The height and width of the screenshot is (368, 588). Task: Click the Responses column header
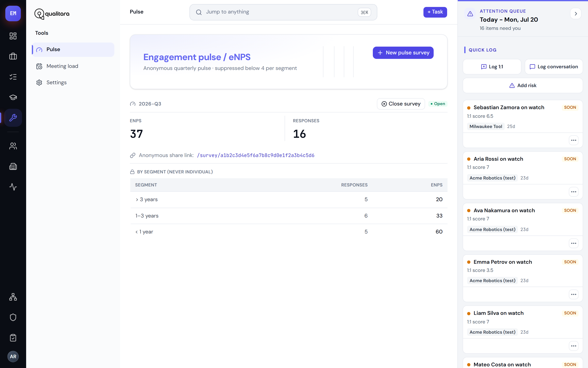coord(354,185)
